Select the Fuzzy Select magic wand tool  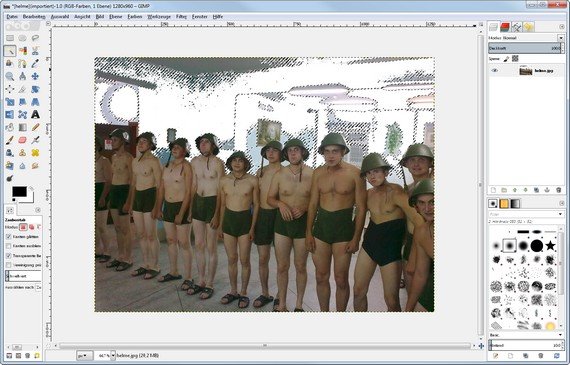pos(10,51)
